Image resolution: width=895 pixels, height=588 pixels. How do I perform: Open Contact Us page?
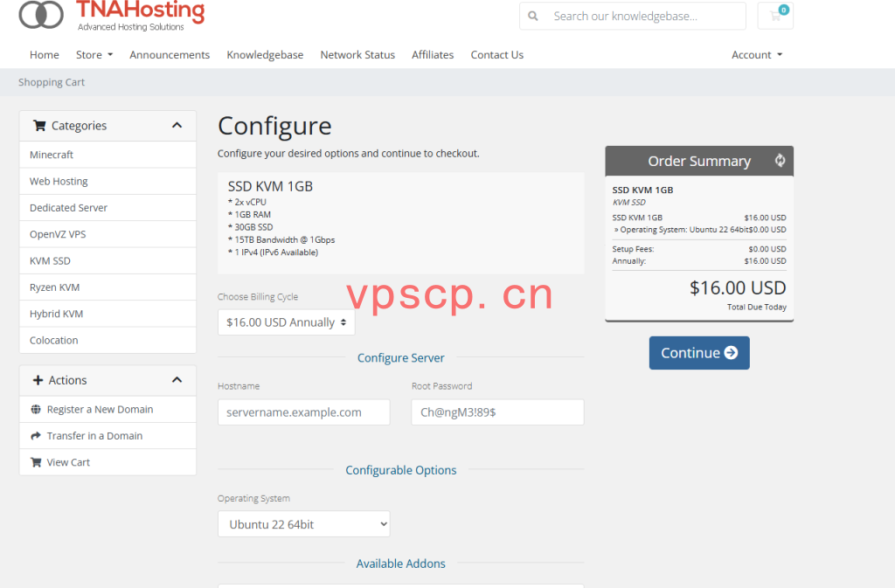[x=497, y=55]
